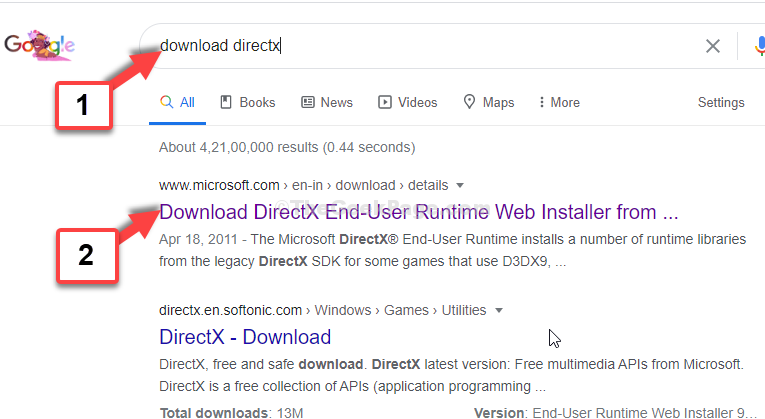Open the Google doodle logo

40,45
